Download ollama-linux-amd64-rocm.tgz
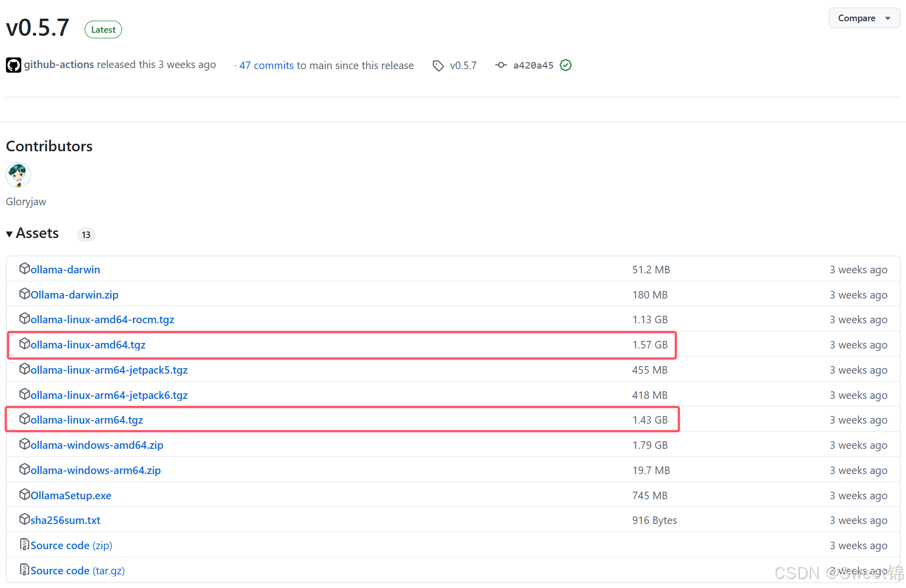906x588 pixels. (x=102, y=320)
